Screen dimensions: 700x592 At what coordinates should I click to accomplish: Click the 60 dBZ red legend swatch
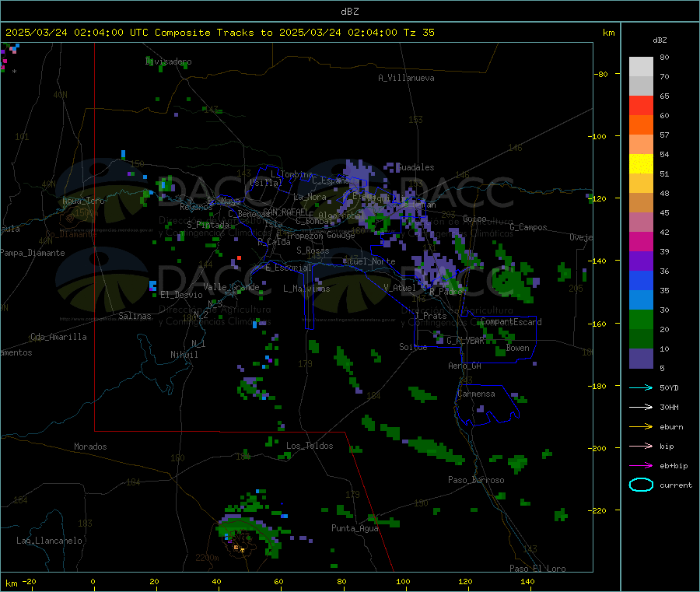pos(641,105)
